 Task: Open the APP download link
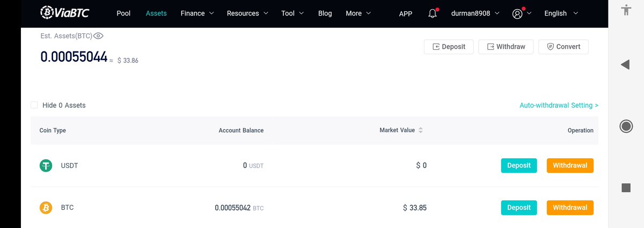coord(406,13)
